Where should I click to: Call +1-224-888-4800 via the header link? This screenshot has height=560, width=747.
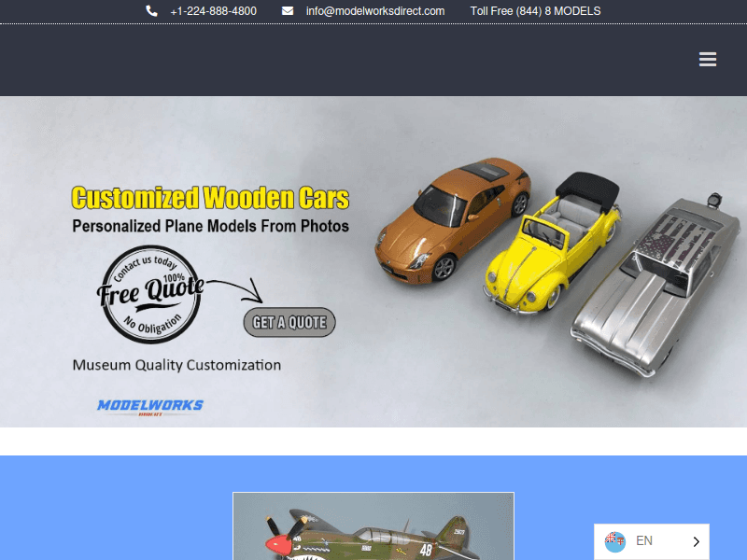tap(212, 10)
